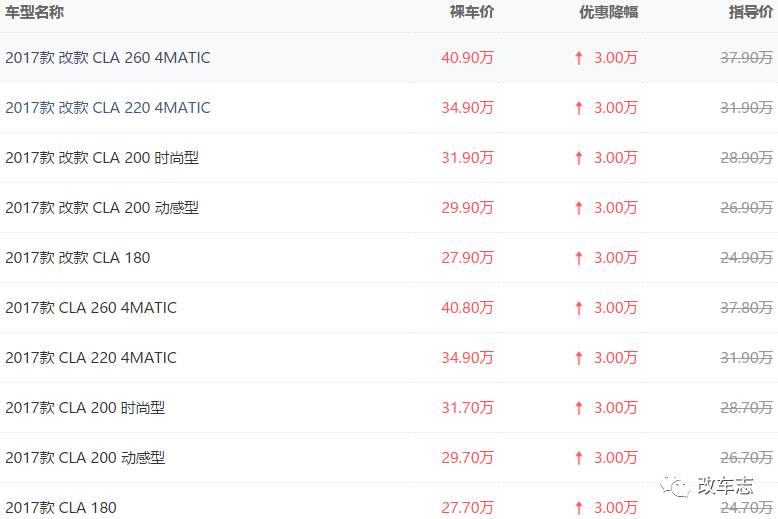Open 2017款 改款 CLA 260 4MATIC model

[x=108, y=58]
